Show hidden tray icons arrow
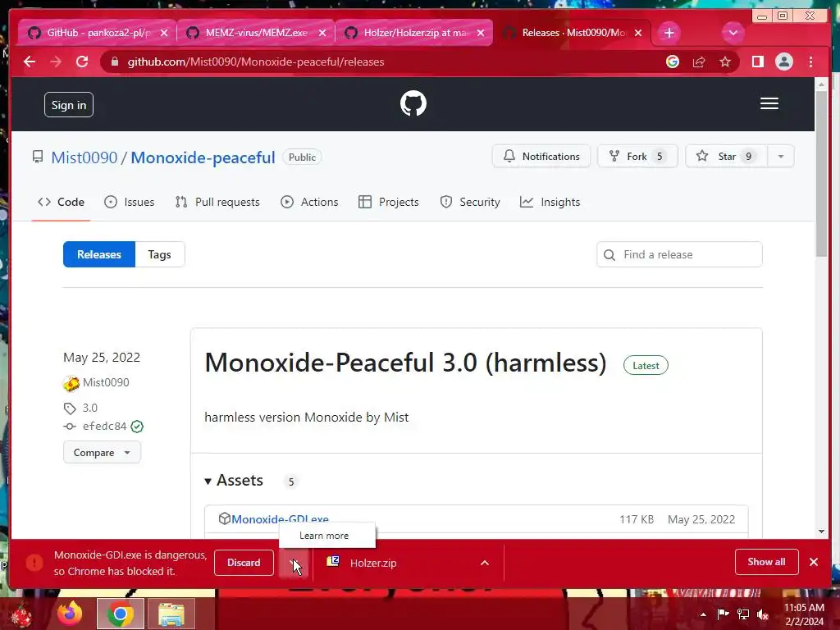The image size is (840, 630). (x=703, y=614)
